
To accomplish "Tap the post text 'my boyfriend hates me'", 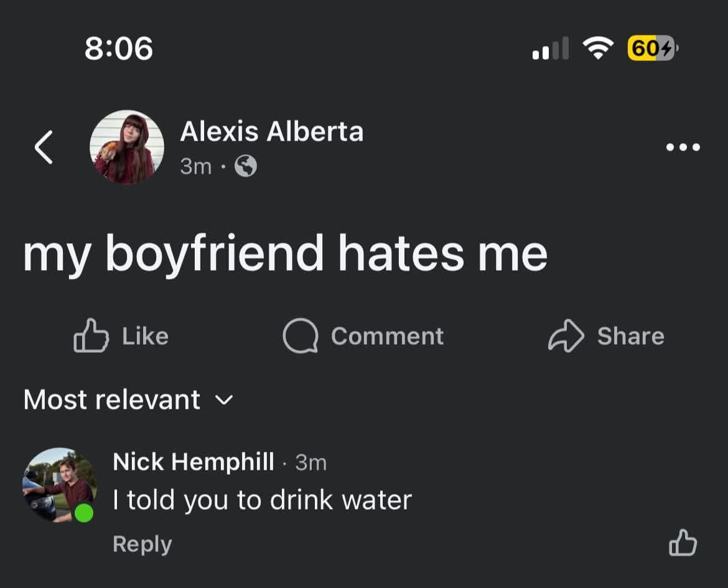I will (285, 254).
